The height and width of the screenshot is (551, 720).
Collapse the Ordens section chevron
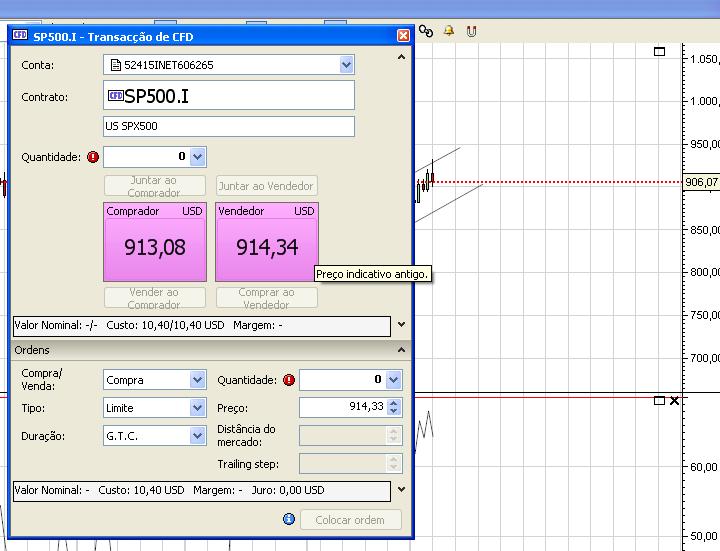coord(401,350)
